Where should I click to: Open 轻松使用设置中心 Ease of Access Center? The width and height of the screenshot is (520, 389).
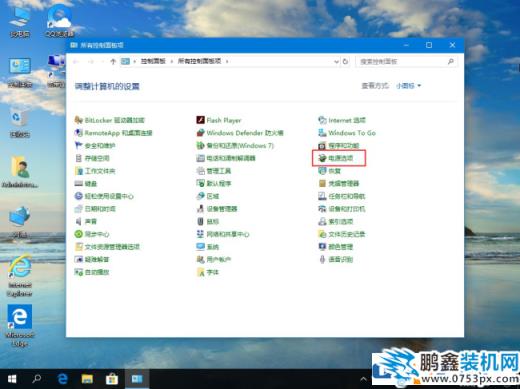pos(104,196)
